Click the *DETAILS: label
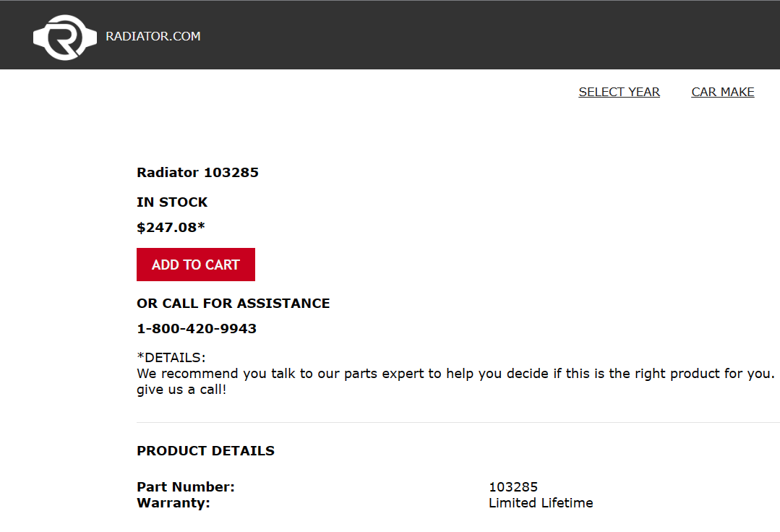This screenshot has height=532, width=780. [171, 358]
